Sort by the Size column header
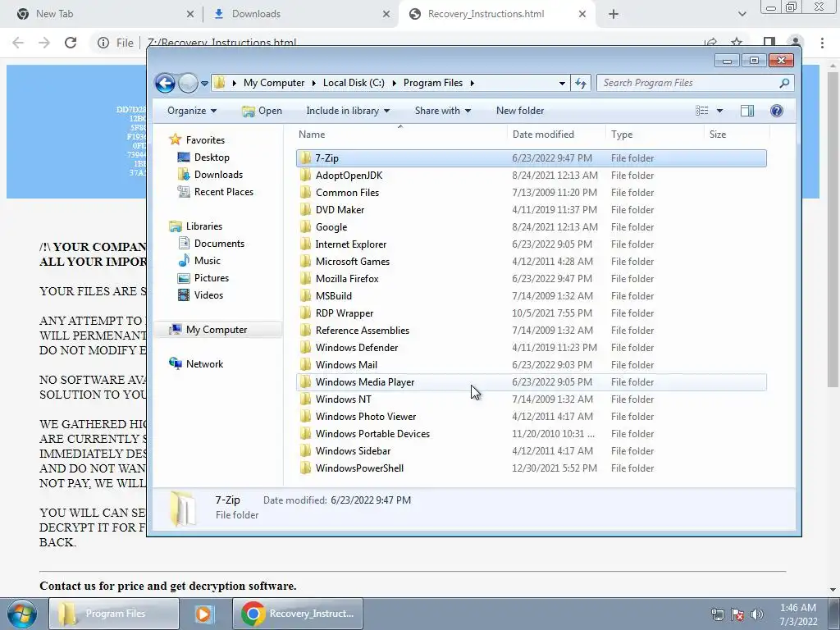Screen dimensions: 840x630 737,134
